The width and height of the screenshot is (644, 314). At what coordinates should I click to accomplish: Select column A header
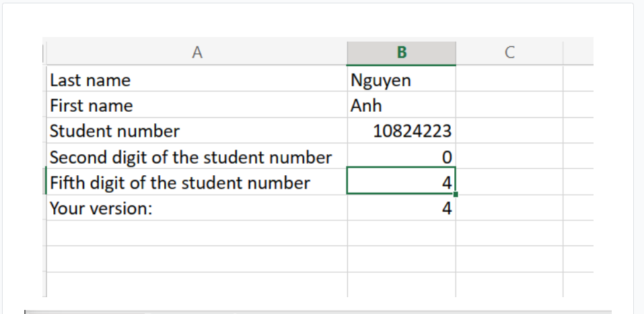point(197,53)
